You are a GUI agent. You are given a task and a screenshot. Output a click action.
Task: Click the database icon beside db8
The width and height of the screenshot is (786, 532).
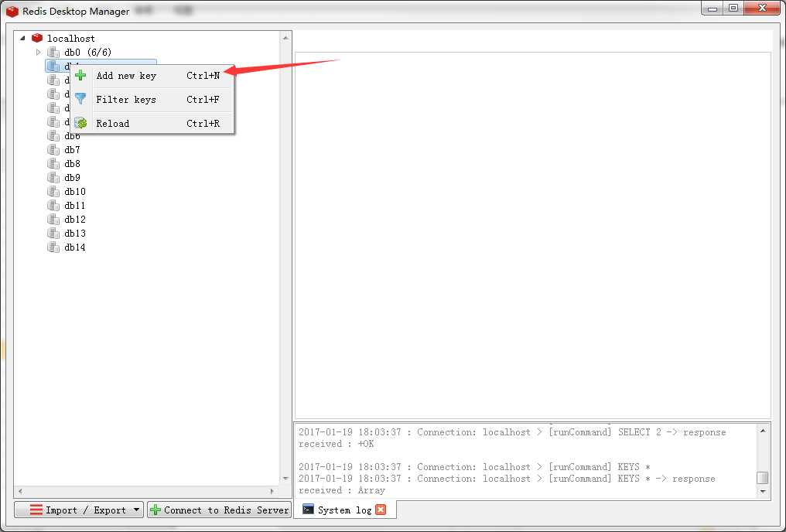[x=53, y=164]
